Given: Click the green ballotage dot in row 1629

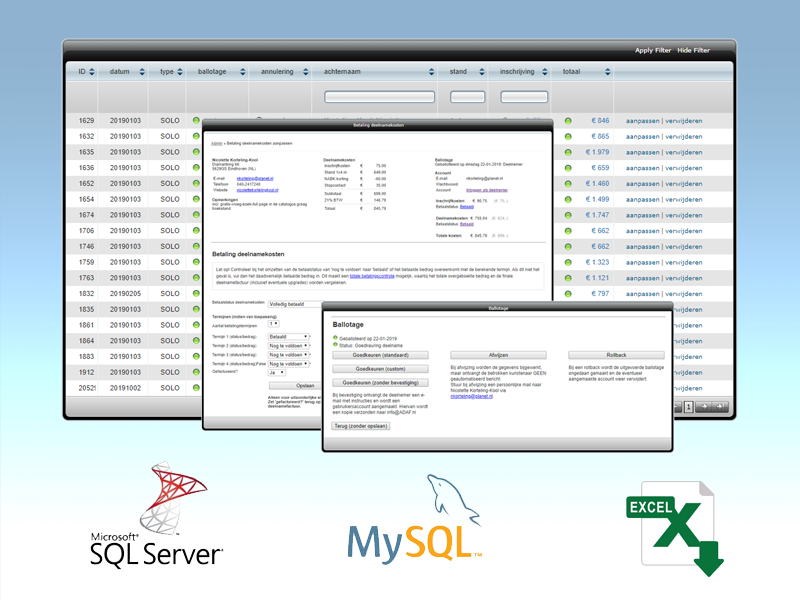Looking at the screenshot, I should (196, 120).
